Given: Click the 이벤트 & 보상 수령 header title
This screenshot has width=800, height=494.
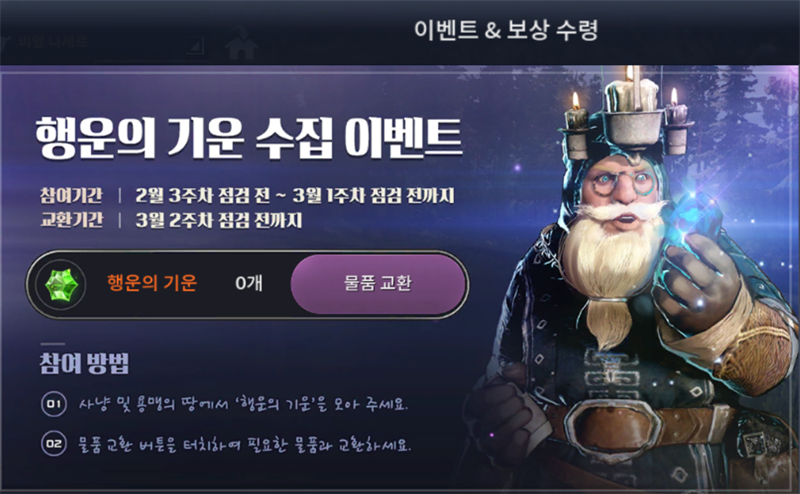Looking at the screenshot, I should (x=505, y=30).
